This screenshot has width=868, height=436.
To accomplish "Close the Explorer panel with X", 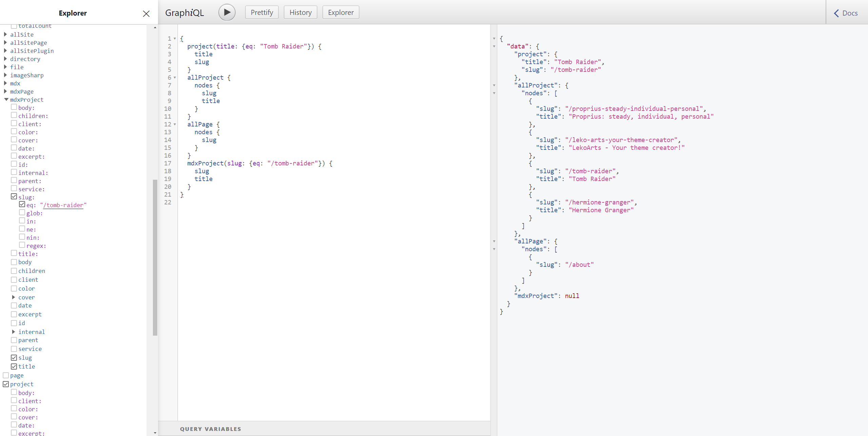I will pos(146,14).
